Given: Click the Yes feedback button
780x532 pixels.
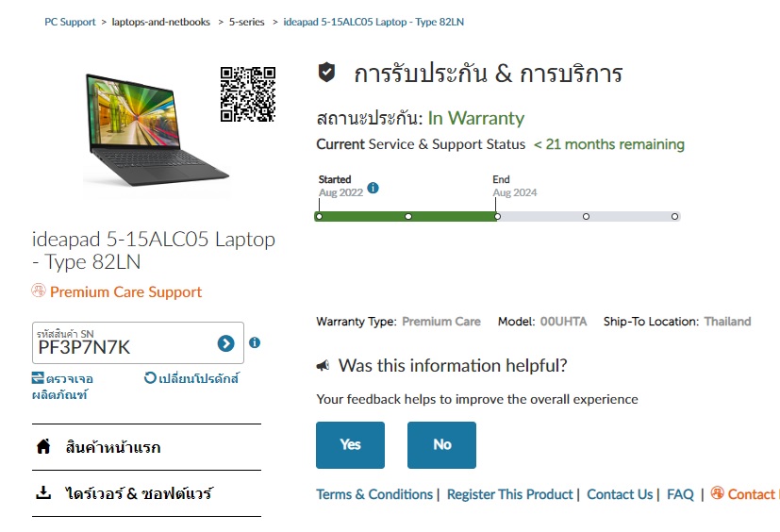Looking at the screenshot, I should click(x=350, y=445).
